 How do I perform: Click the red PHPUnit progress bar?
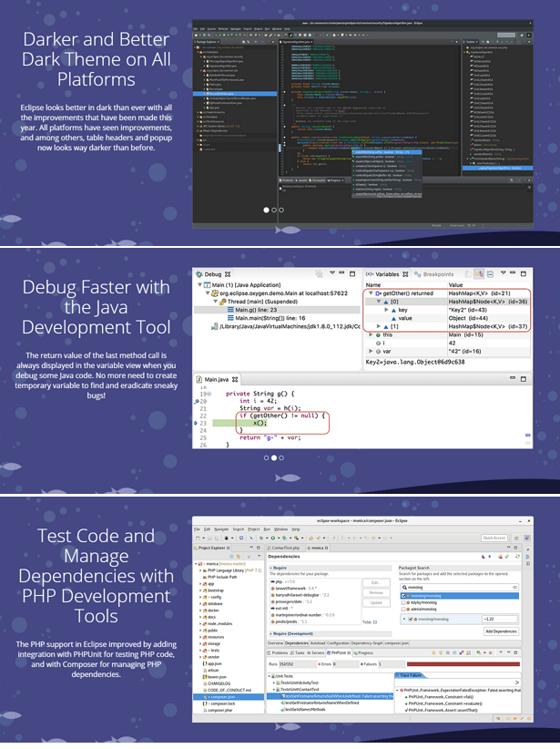463,664
